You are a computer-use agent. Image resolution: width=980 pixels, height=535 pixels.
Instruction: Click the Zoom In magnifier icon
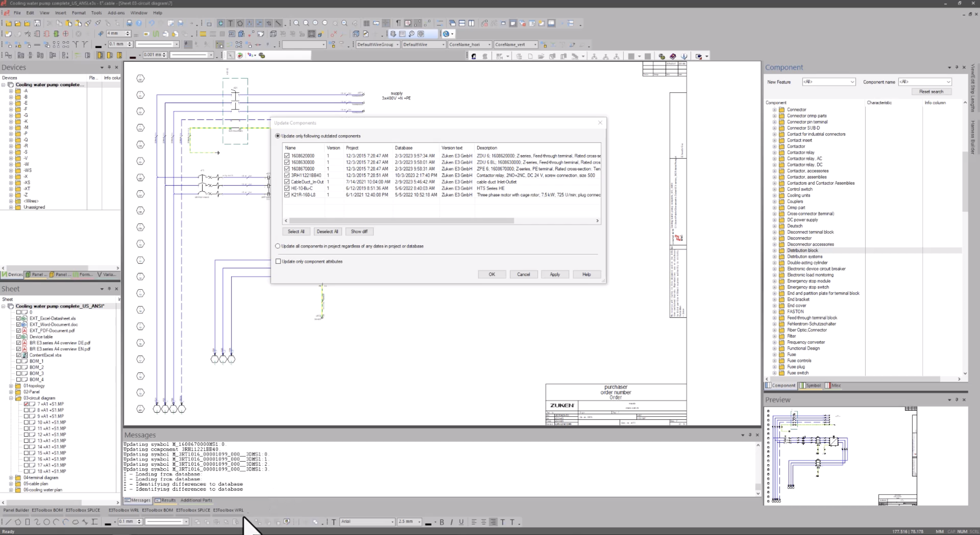(296, 23)
